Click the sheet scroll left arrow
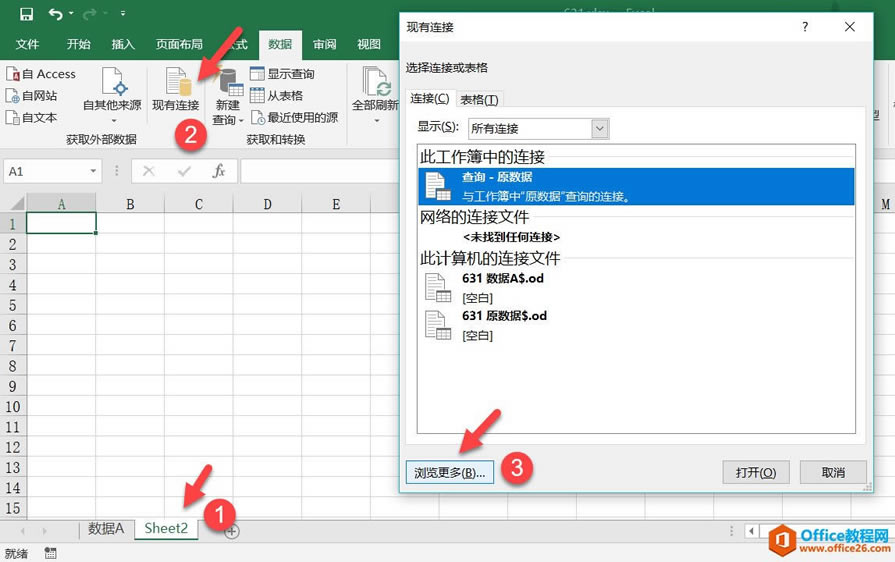The width and height of the screenshot is (895, 562). tap(22, 531)
